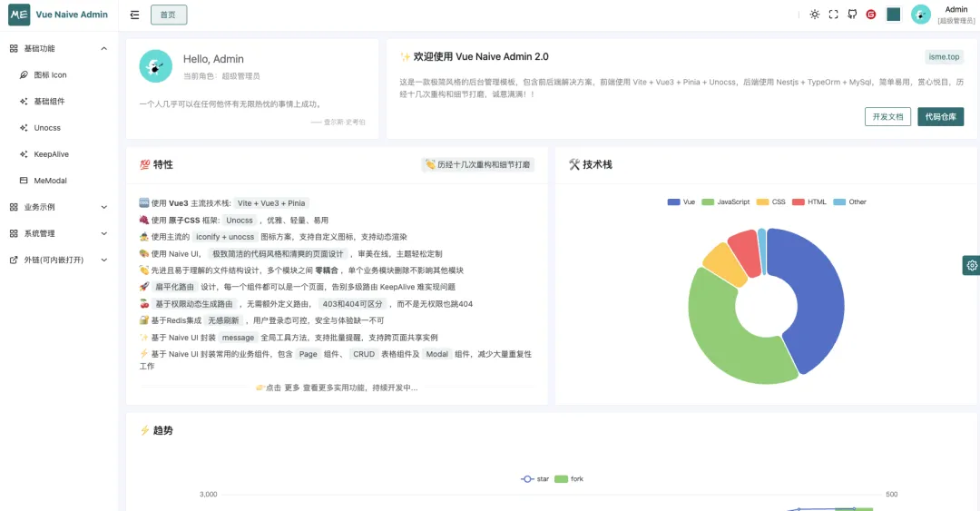Click the CRUD tag
Screen dimensions: 980x511
tap(364, 354)
